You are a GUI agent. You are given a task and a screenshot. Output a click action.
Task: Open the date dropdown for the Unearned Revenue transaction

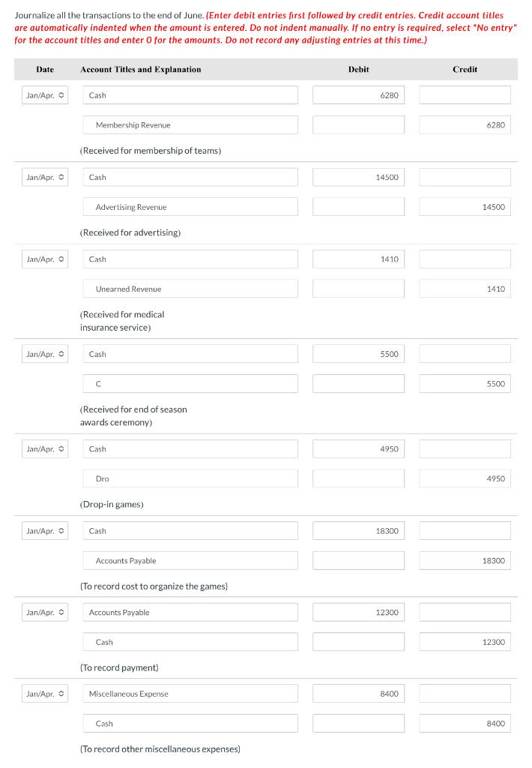tap(45, 259)
